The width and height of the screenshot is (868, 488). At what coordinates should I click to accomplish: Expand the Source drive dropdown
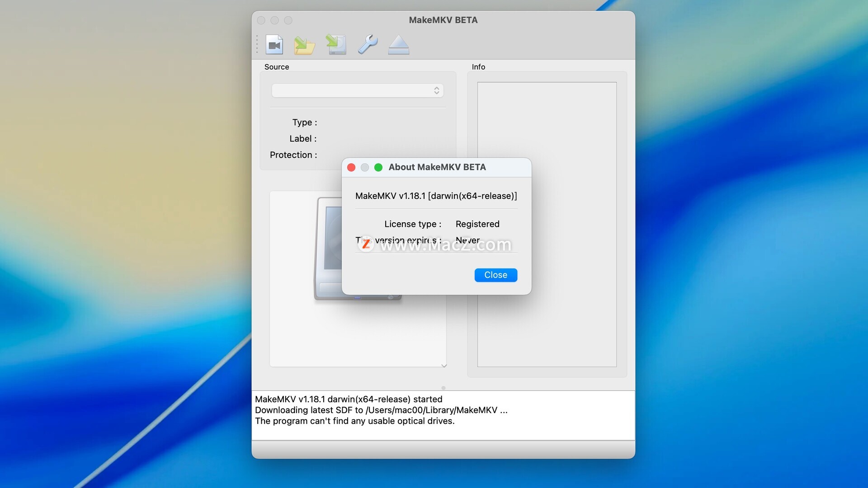[357, 90]
